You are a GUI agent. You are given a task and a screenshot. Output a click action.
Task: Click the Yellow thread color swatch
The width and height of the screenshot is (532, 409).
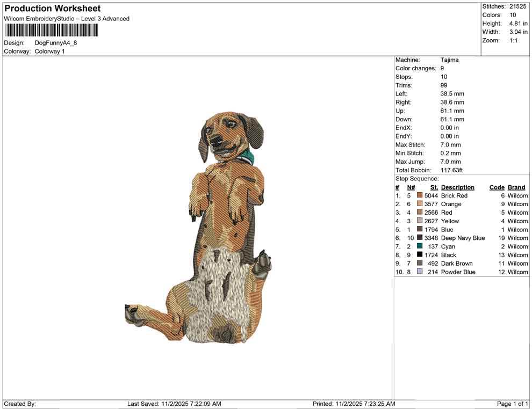pos(420,221)
